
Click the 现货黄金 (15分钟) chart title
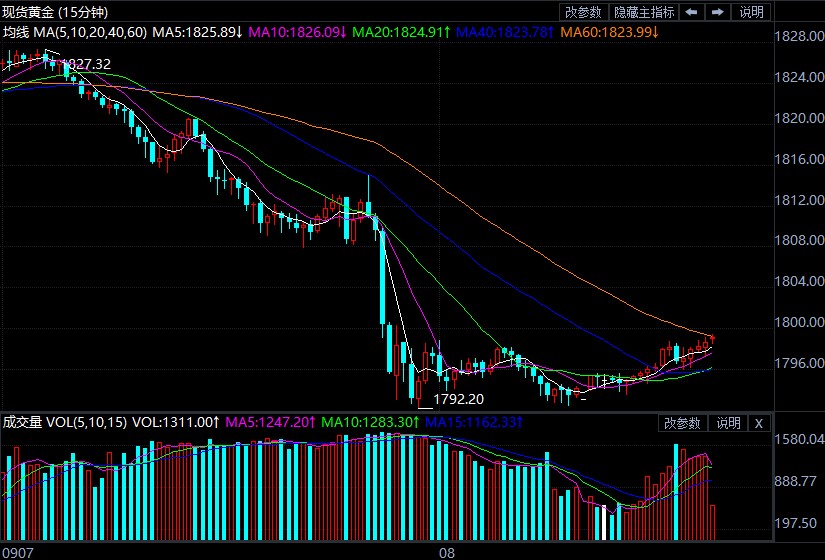pos(56,12)
